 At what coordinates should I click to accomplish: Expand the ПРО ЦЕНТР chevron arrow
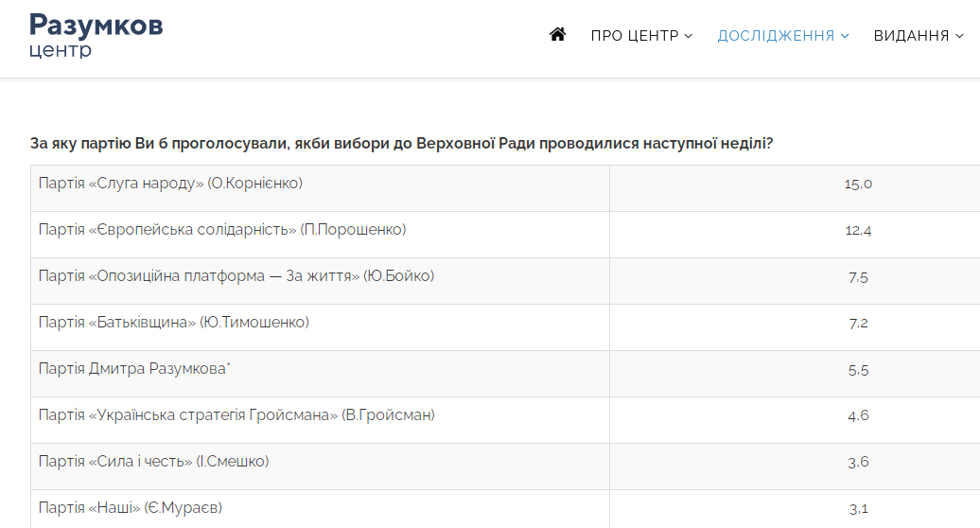point(689,36)
